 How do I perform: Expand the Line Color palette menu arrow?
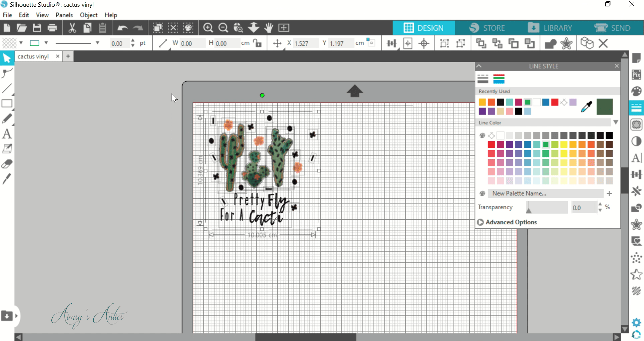pyautogui.click(x=615, y=122)
